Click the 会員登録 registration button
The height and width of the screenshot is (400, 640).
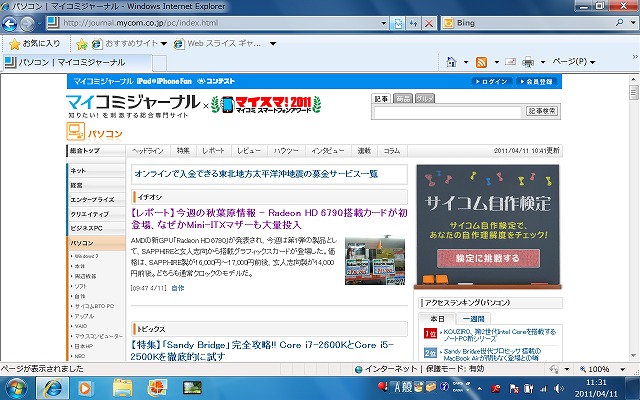coord(536,82)
